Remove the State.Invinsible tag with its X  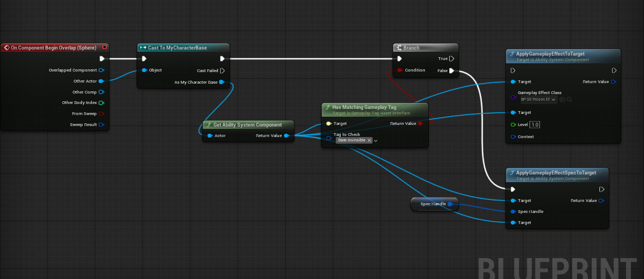(x=369, y=140)
